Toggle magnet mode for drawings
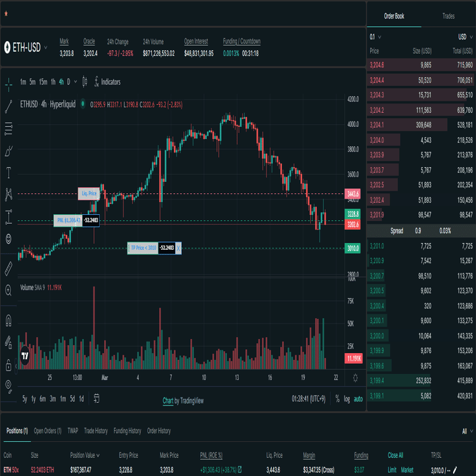Viewport: 476px width, 476px height. coord(9,320)
